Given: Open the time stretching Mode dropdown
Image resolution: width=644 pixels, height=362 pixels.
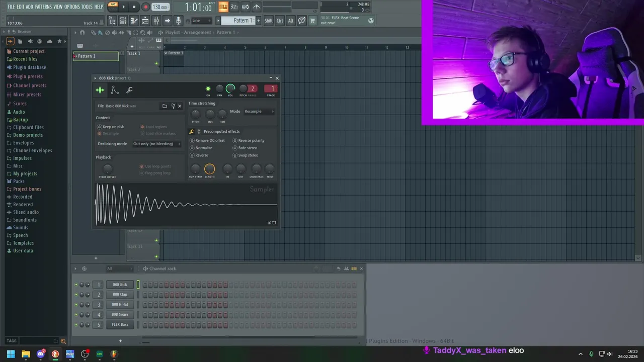Looking at the screenshot, I should 259,111.
